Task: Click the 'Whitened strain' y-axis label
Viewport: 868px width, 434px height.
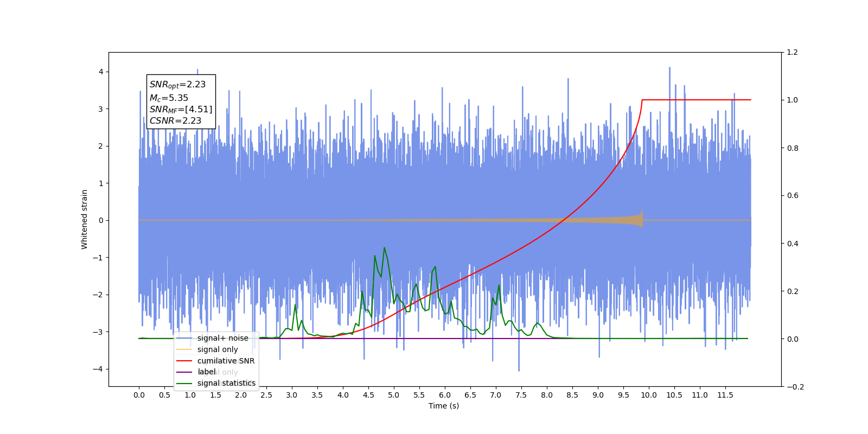Action: (x=85, y=219)
